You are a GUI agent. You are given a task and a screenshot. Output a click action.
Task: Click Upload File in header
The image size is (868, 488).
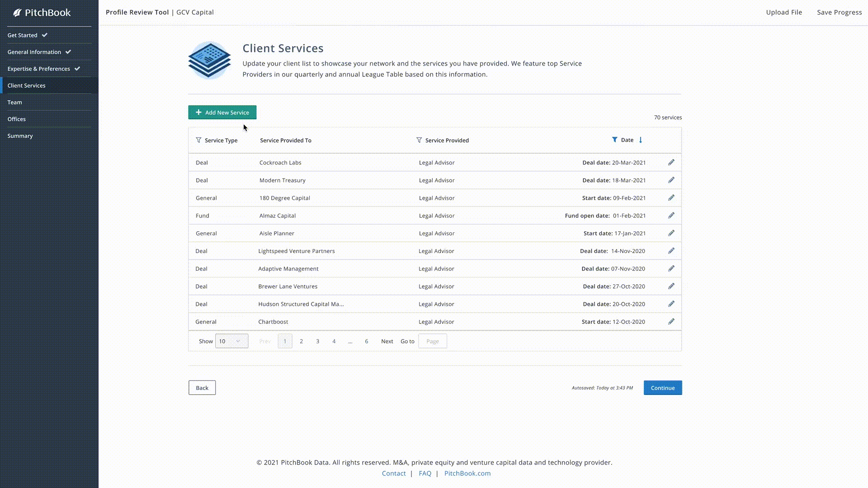(x=784, y=12)
